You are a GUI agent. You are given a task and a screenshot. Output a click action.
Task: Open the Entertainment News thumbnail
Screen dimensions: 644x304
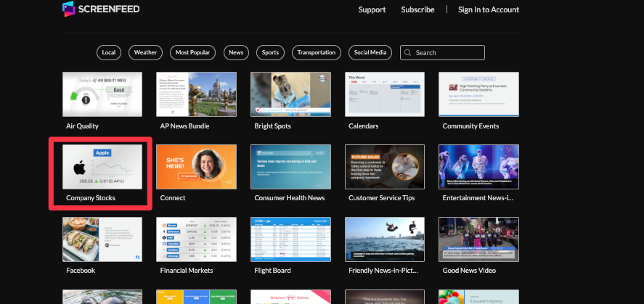(479, 167)
